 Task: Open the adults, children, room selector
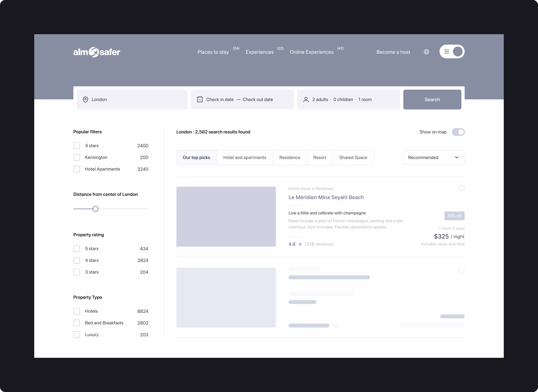(x=348, y=100)
